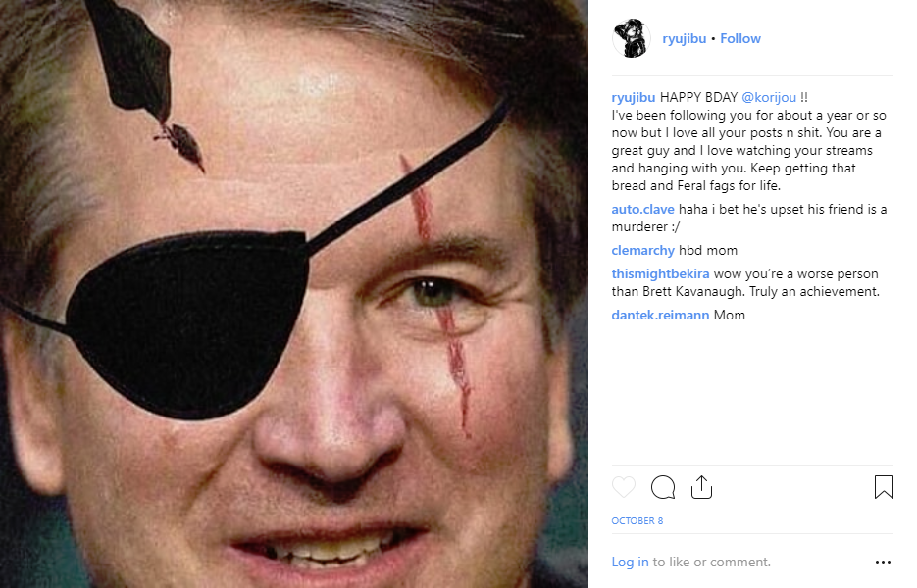Like the post with the heart icon
This screenshot has height=588, width=917.
pyautogui.click(x=624, y=487)
